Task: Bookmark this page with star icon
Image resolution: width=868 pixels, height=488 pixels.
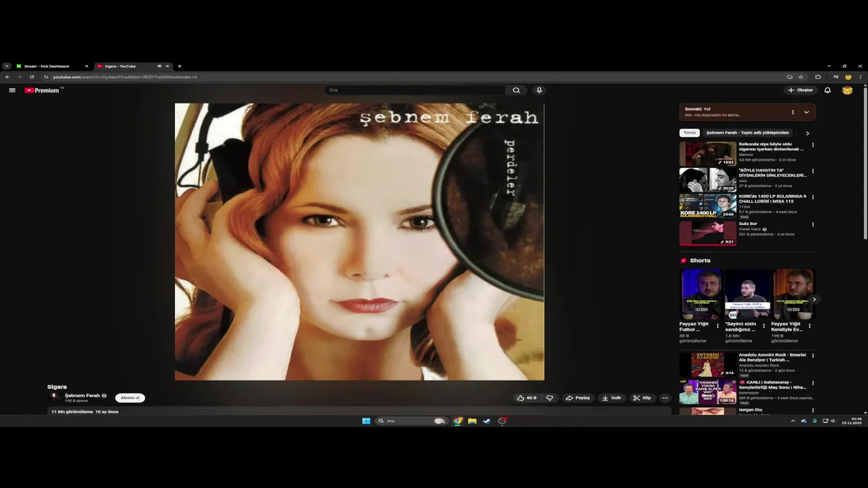Action: click(801, 77)
